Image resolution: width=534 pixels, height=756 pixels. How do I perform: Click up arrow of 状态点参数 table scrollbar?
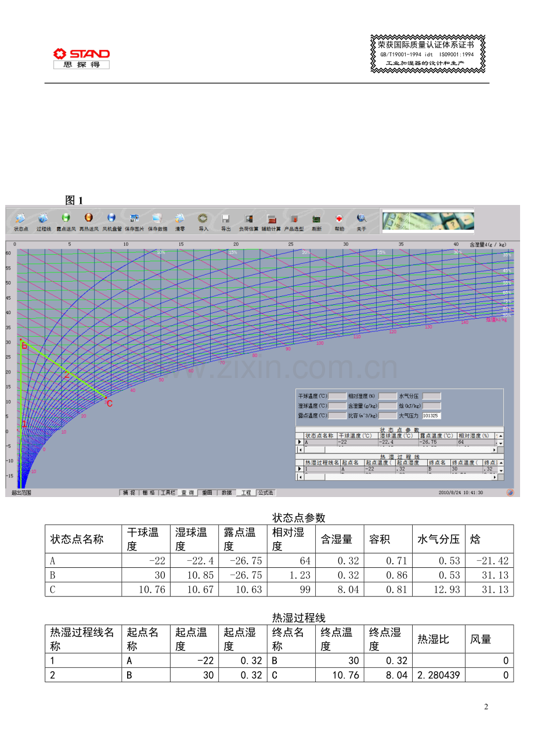501,435
